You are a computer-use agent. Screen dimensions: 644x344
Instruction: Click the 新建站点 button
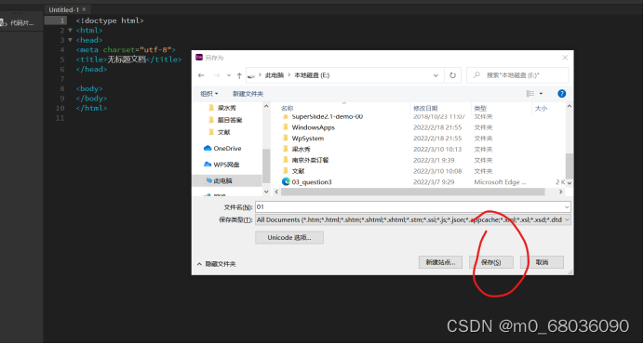pyautogui.click(x=441, y=262)
